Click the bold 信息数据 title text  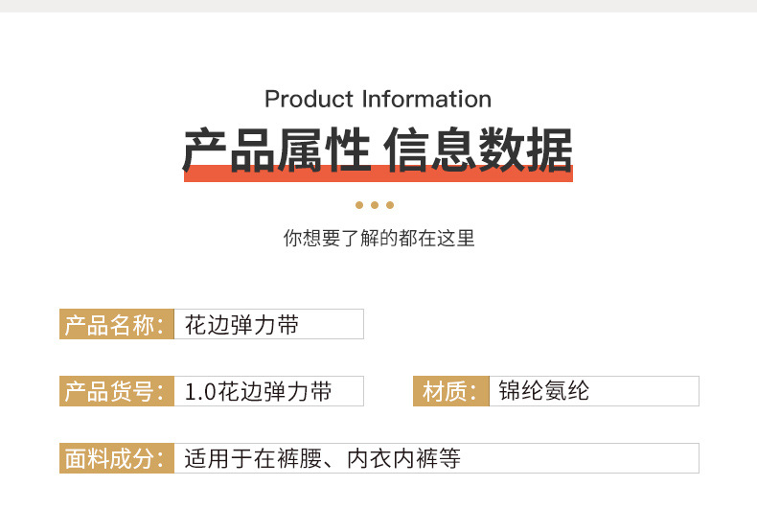tap(478, 150)
